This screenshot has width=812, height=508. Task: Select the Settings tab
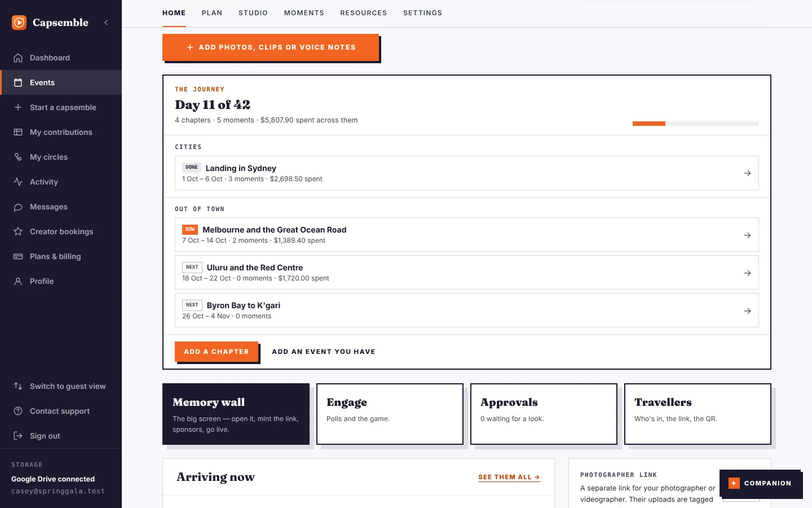pos(422,13)
